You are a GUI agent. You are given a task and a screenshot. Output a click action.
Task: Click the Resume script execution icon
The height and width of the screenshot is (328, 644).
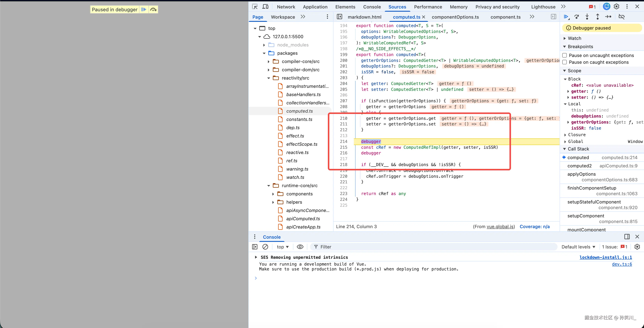tap(566, 17)
